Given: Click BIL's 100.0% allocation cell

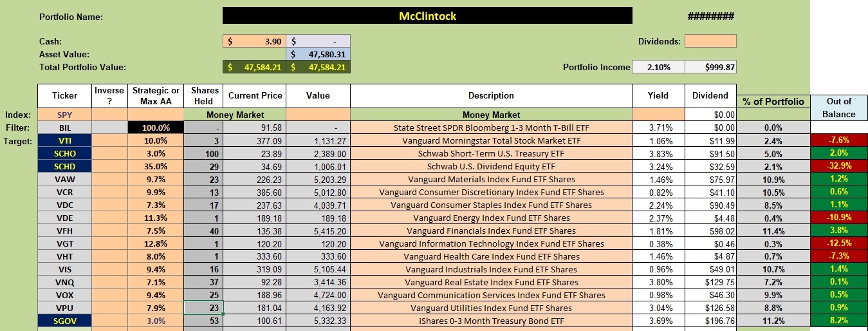Looking at the screenshot, I should pos(156,128).
